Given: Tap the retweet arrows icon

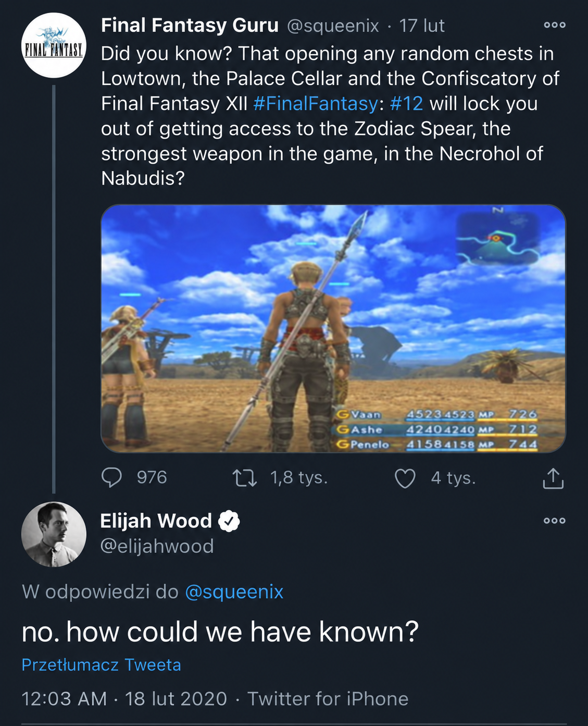Looking at the screenshot, I should click(x=244, y=478).
